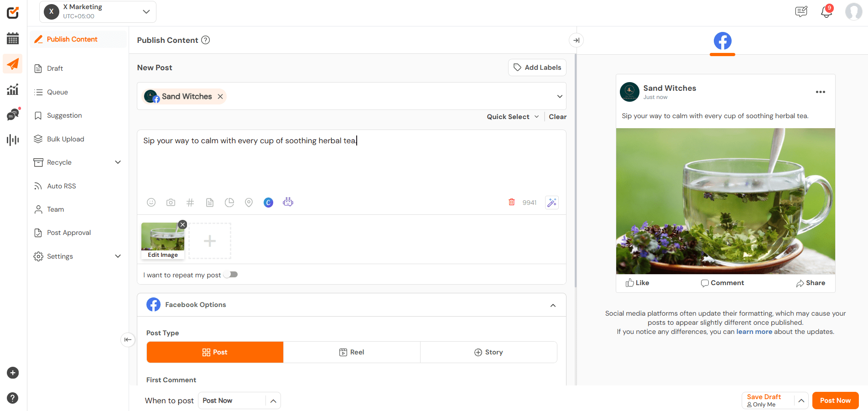868x411 pixels.
Task: Open Canva from the composer toolbar
Action: pyautogui.click(x=268, y=202)
